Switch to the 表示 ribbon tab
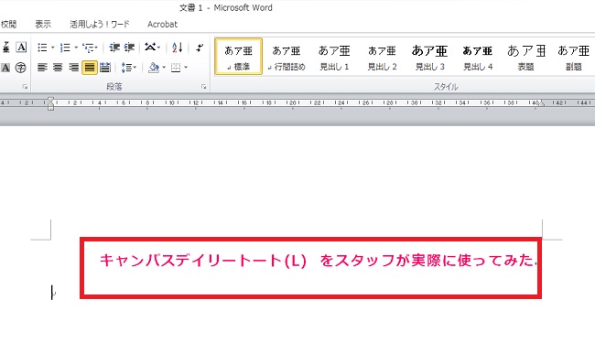The width and height of the screenshot is (595, 364). click(43, 25)
